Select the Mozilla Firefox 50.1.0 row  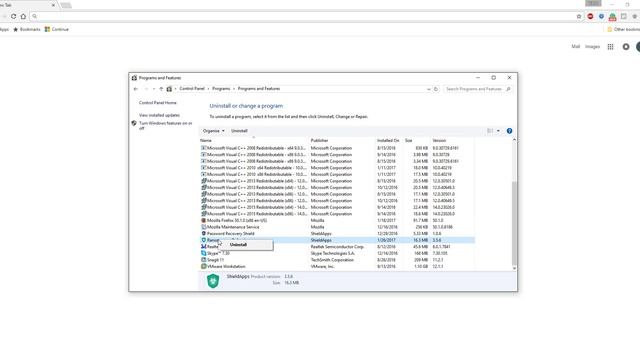[337, 220]
